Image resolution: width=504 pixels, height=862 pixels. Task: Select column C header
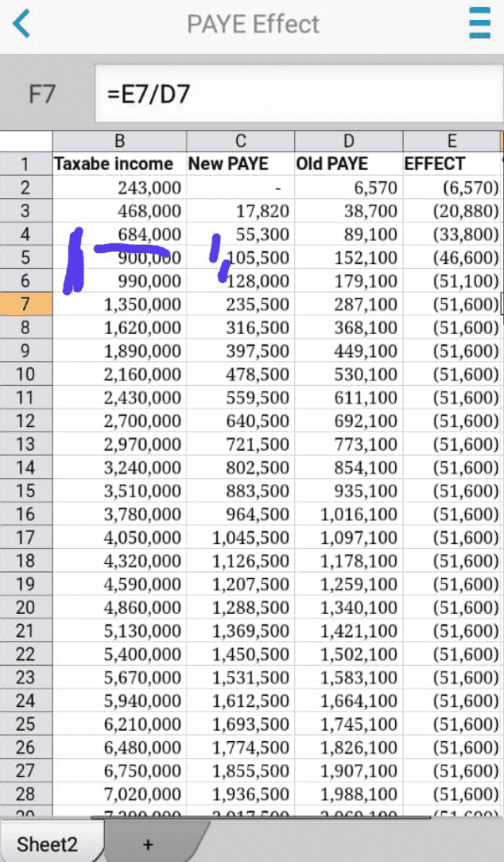point(240,142)
